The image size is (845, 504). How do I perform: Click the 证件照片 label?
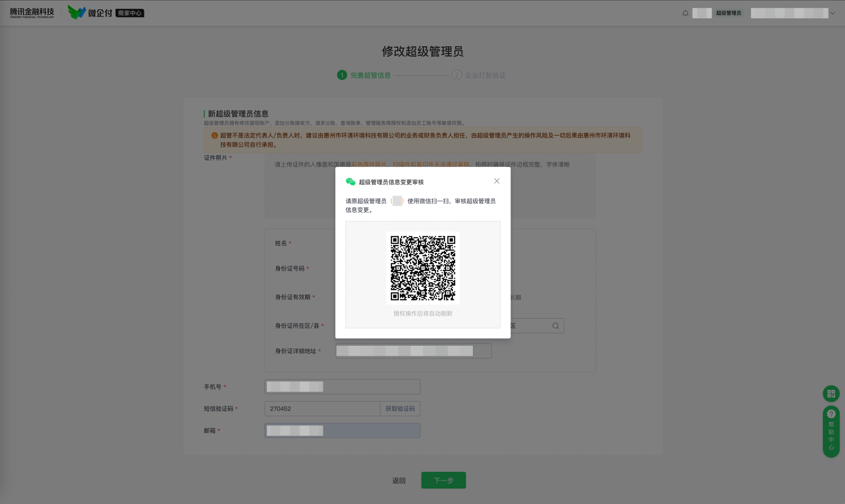pos(216,158)
